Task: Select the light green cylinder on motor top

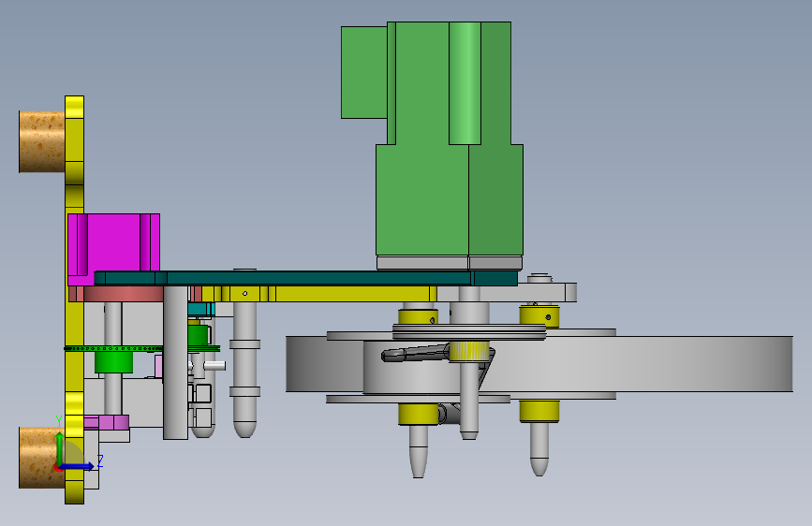Action: click(465, 83)
